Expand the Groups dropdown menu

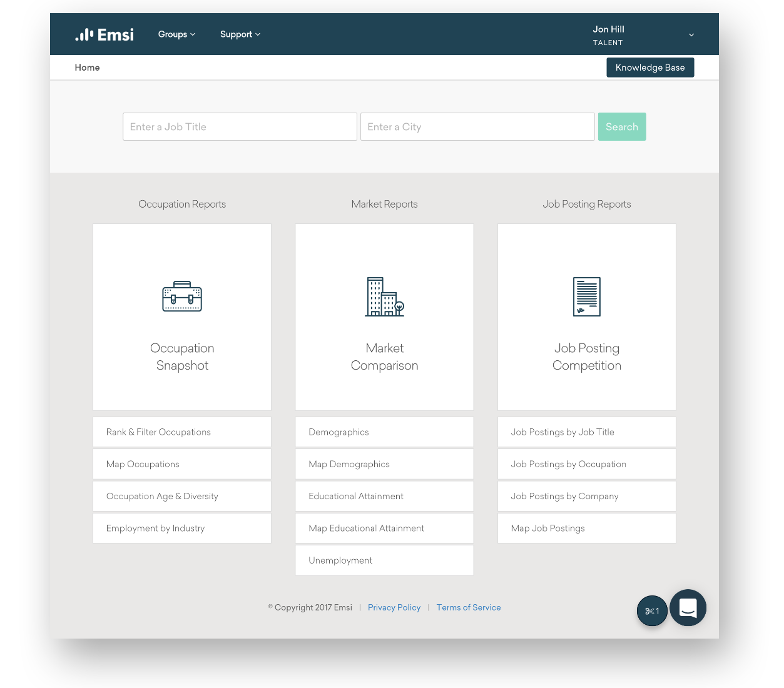(x=176, y=34)
